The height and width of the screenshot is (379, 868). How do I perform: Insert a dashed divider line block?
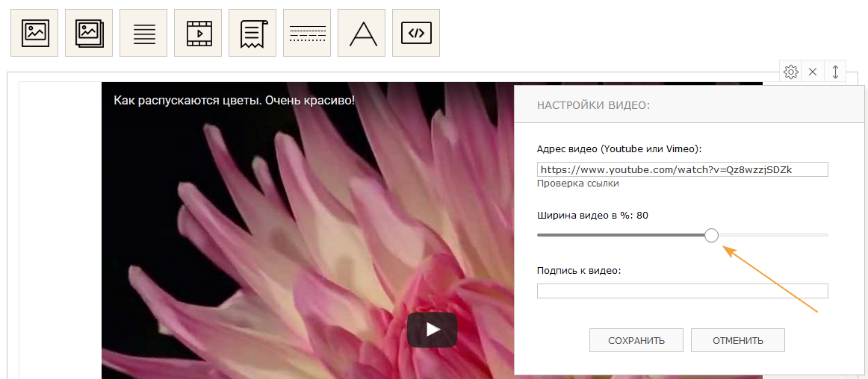point(307,33)
